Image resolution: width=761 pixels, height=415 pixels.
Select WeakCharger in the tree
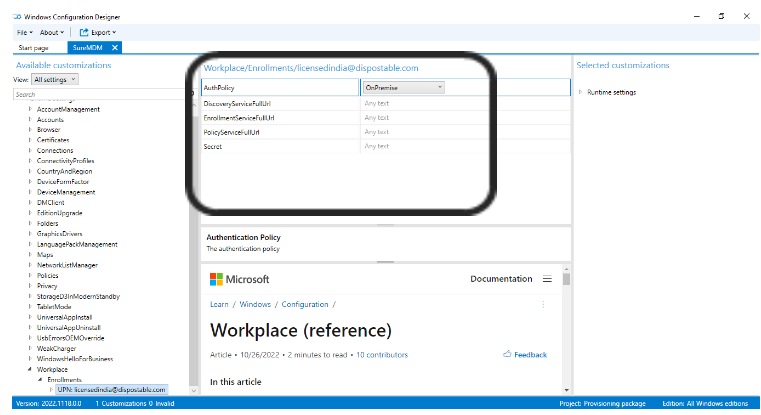click(x=57, y=349)
